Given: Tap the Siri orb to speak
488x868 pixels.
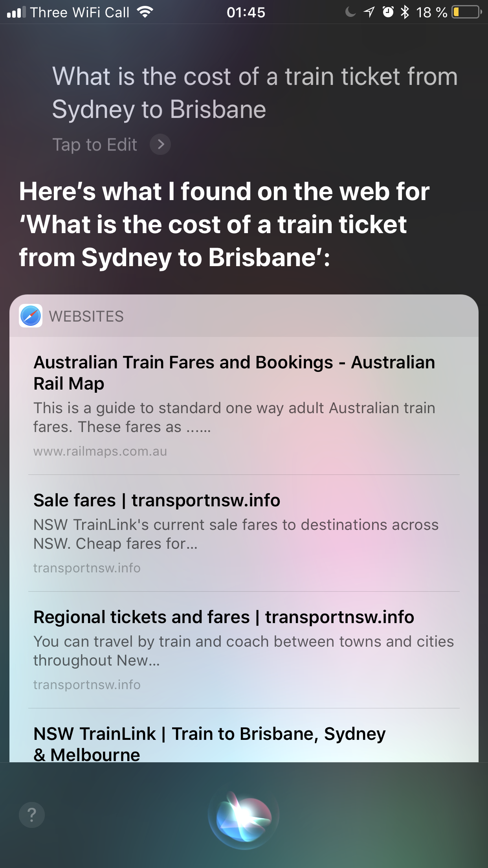Looking at the screenshot, I should pyautogui.click(x=244, y=816).
